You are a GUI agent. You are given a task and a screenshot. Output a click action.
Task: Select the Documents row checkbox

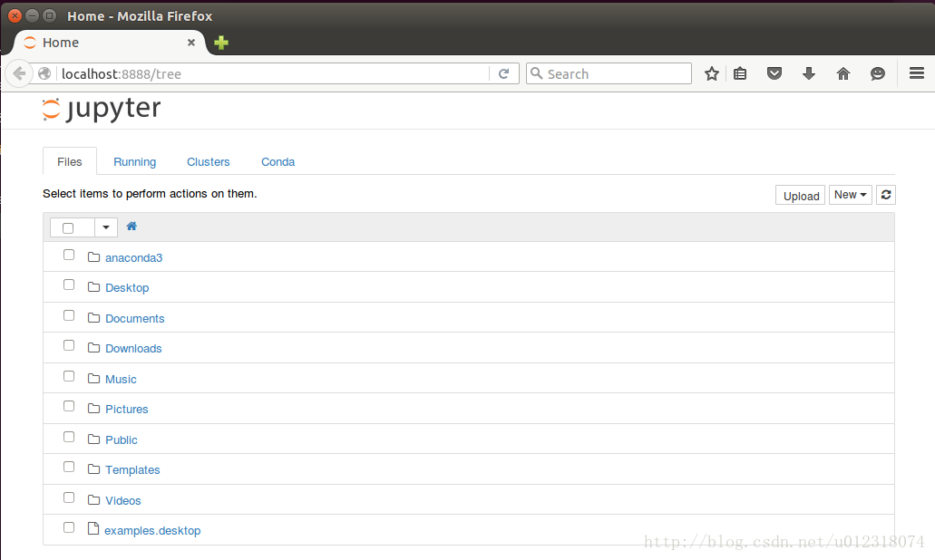tap(69, 315)
